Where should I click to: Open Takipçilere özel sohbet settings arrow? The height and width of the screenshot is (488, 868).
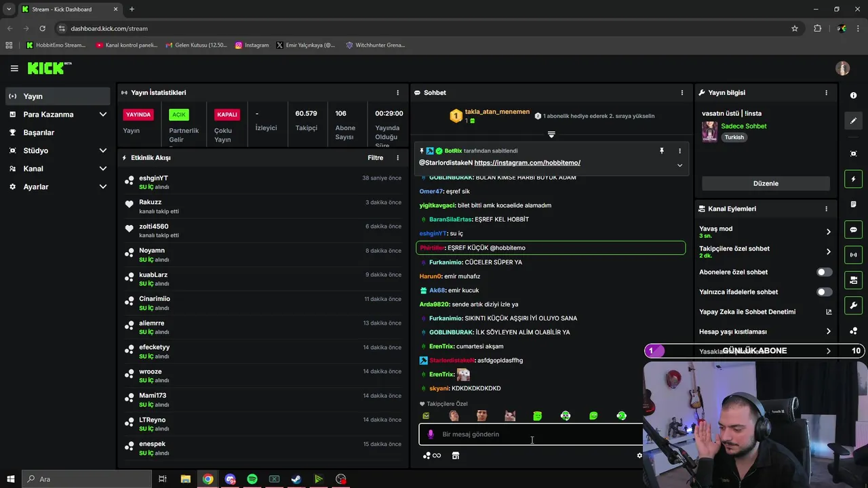point(828,251)
